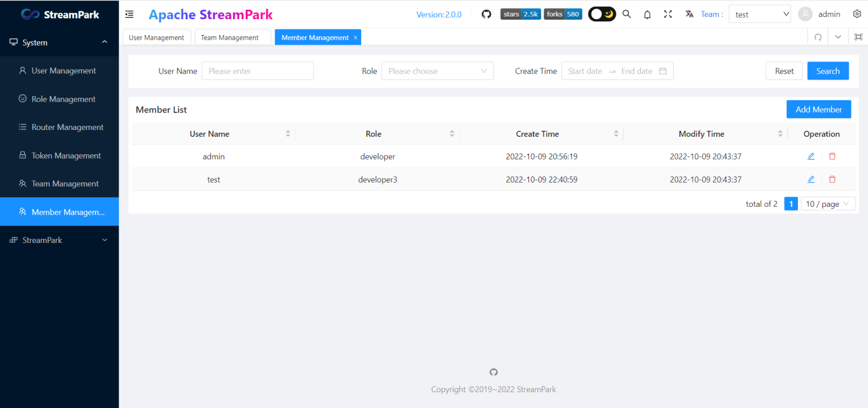
Task: Open the notifications bell icon
Action: (648, 15)
